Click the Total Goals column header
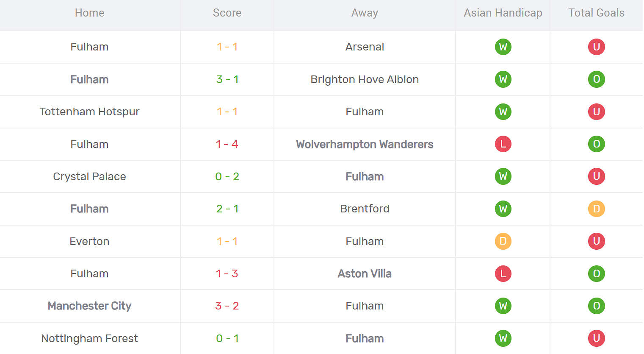 pyautogui.click(x=596, y=13)
